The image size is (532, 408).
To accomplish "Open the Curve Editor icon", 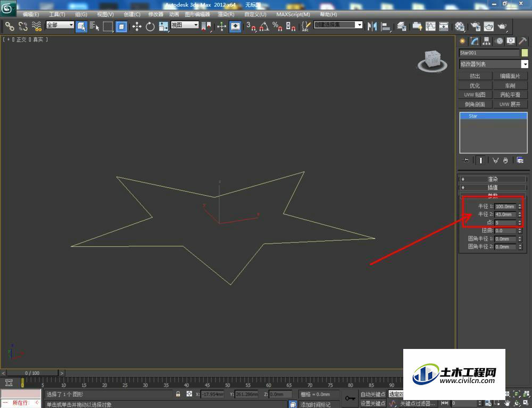I will click(430, 26).
